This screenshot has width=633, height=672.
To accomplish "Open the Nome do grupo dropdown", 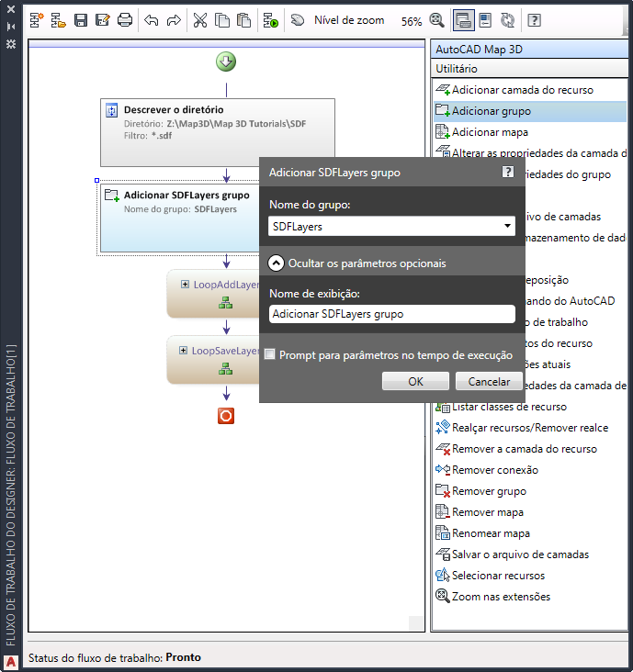I will [x=507, y=226].
